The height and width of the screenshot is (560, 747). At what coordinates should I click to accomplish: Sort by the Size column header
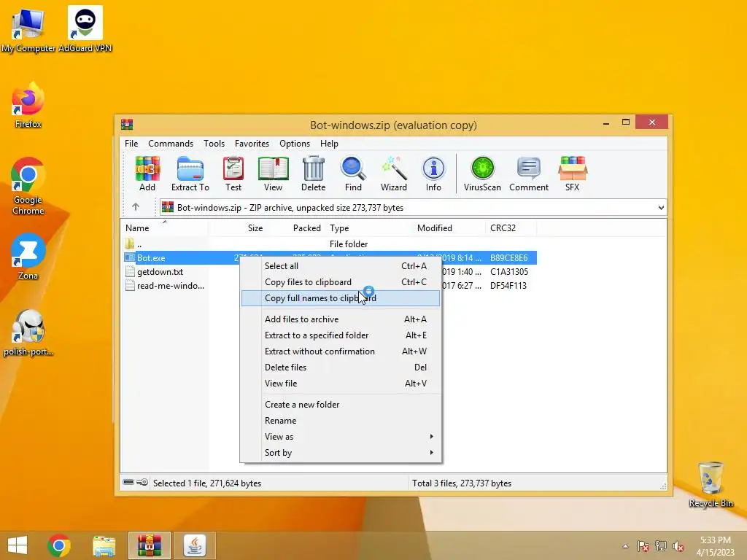coord(237,228)
